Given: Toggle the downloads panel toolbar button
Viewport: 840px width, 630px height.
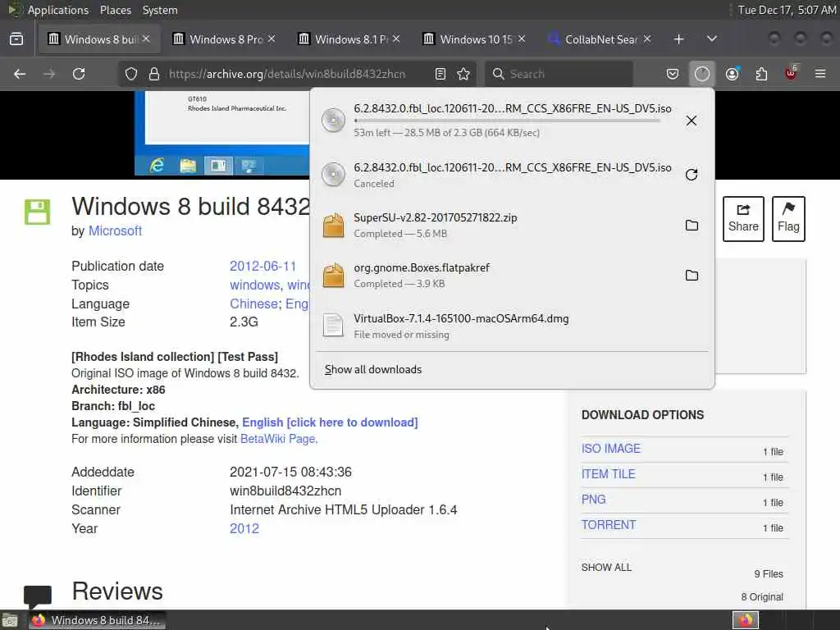Looking at the screenshot, I should pyautogui.click(x=702, y=74).
